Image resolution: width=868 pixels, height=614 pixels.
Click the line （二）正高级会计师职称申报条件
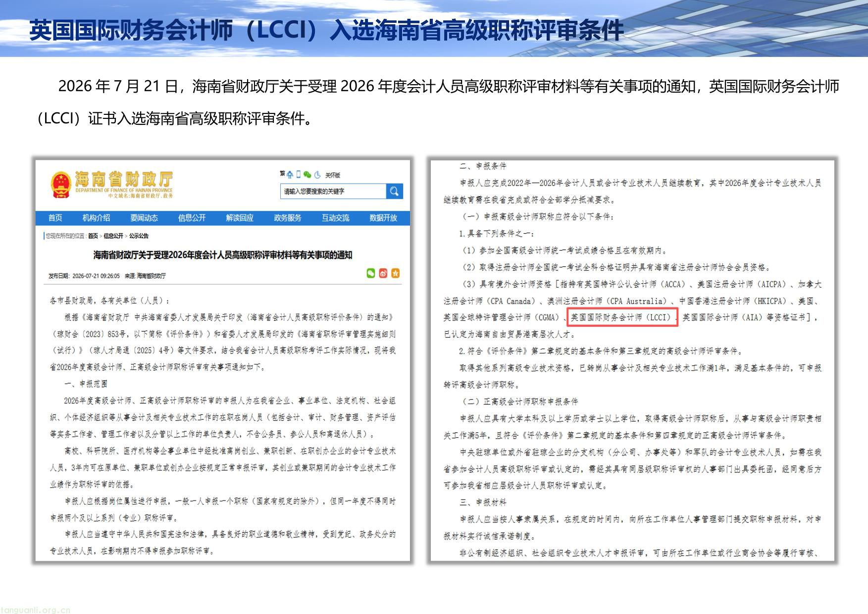pos(520,402)
